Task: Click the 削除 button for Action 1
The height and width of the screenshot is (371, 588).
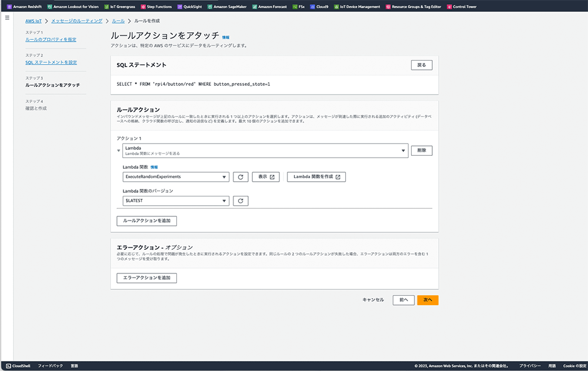Action: click(422, 151)
